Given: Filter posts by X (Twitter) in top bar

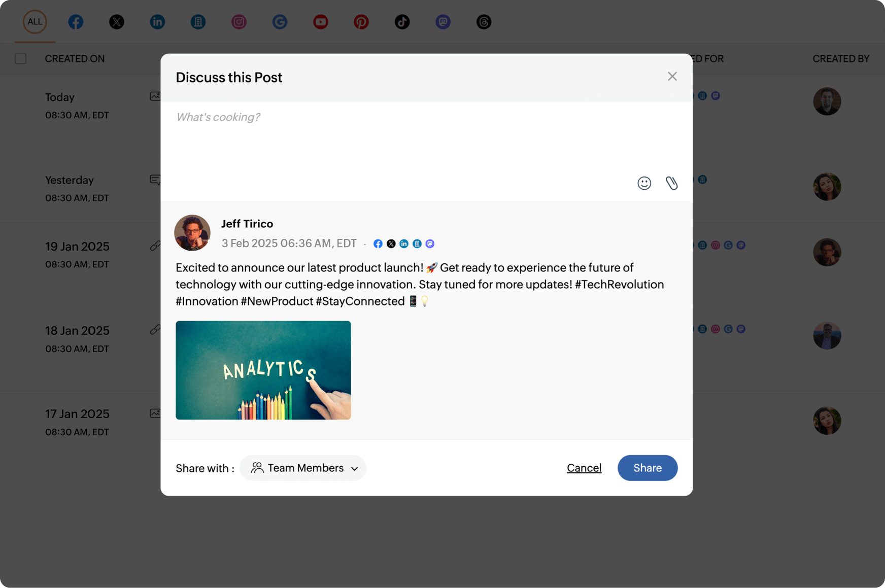Looking at the screenshot, I should click(117, 22).
